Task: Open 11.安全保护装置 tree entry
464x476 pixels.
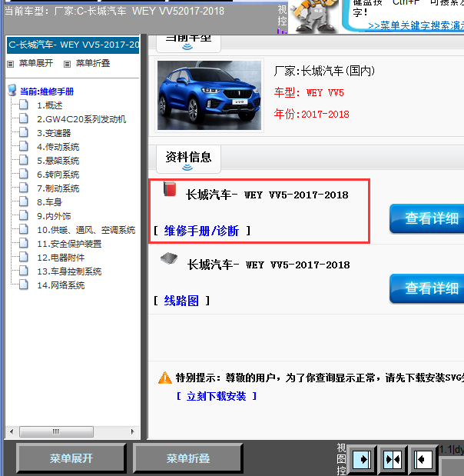Action: [69, 244]
